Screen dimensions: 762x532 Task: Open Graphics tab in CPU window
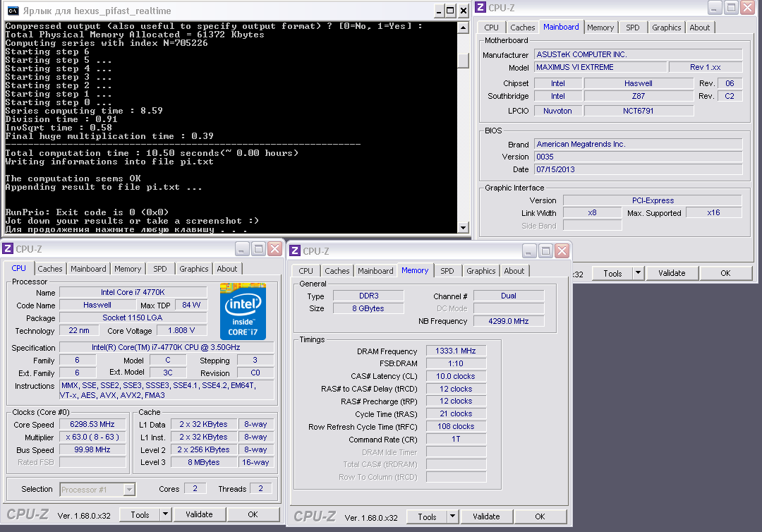pyautogui.click(x=194, y=269)
